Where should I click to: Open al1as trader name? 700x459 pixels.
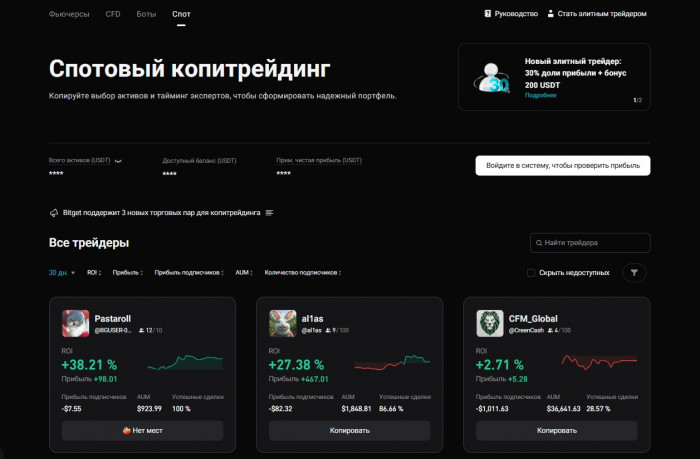click(x=312, y=318)
